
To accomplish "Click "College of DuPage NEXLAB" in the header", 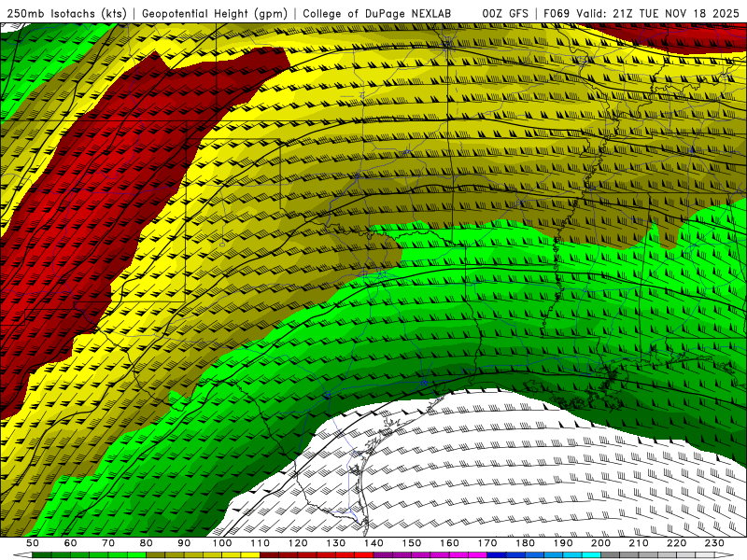I will tap(376, 13).
